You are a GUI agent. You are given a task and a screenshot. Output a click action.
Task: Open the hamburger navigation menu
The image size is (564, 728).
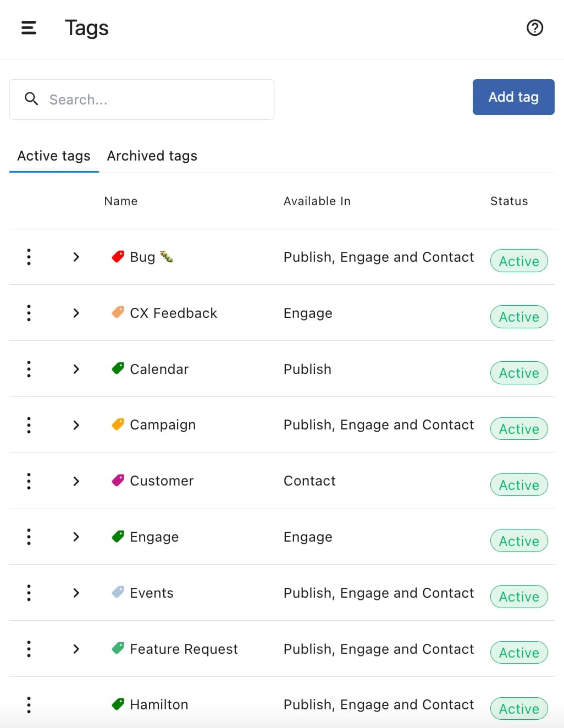click(x=29, y=28)
